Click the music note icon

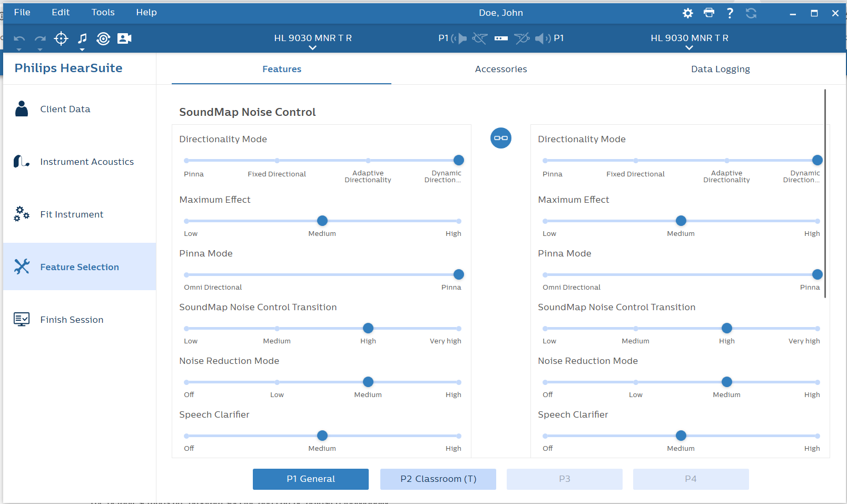82,38
